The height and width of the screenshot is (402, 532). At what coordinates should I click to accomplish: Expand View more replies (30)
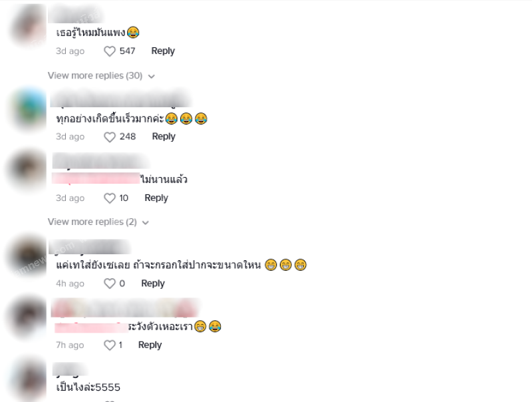[x=95, y=75]
